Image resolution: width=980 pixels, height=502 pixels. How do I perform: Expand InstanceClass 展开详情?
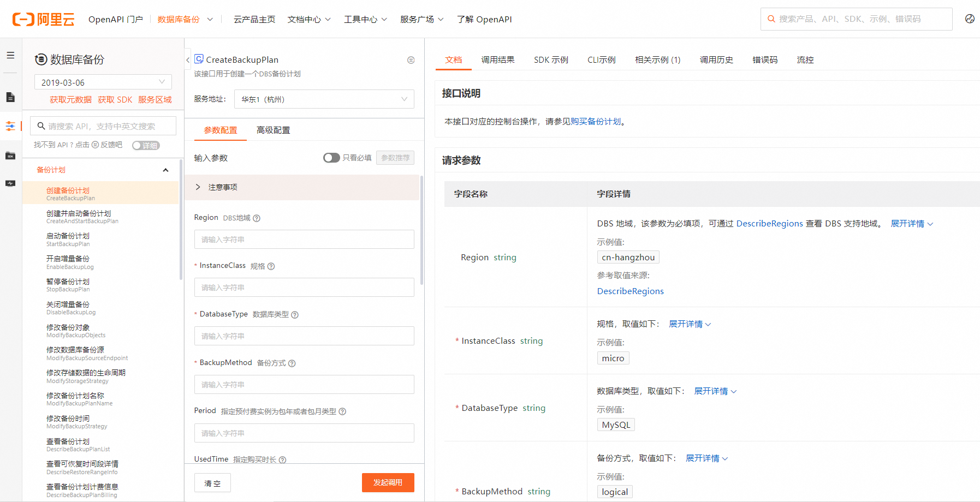tap(690, 324)
